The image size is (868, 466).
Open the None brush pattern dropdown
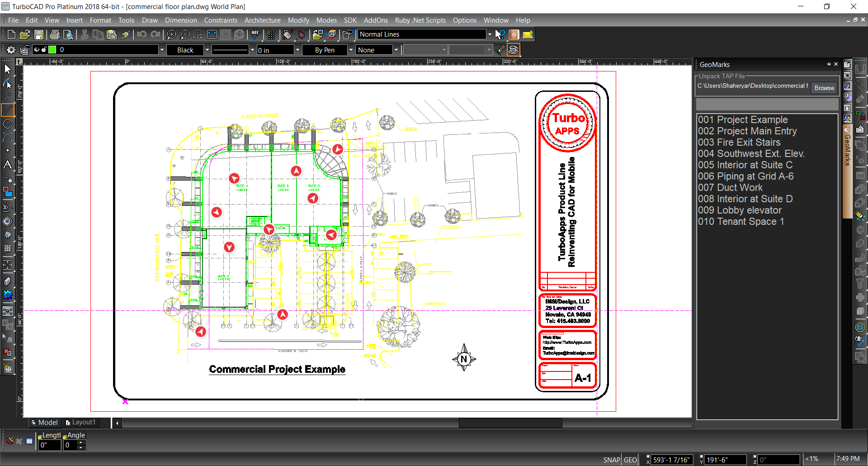coord(396,50)
